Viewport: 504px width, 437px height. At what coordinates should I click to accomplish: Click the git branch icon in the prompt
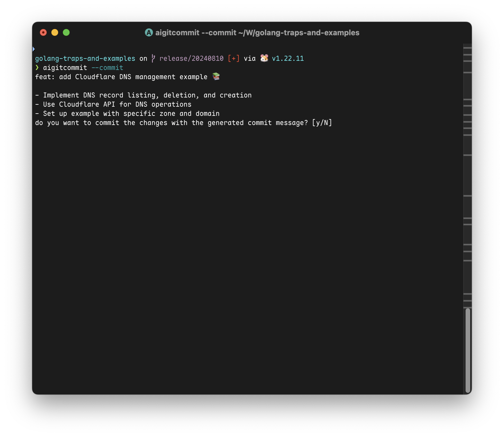click(153, 58)
